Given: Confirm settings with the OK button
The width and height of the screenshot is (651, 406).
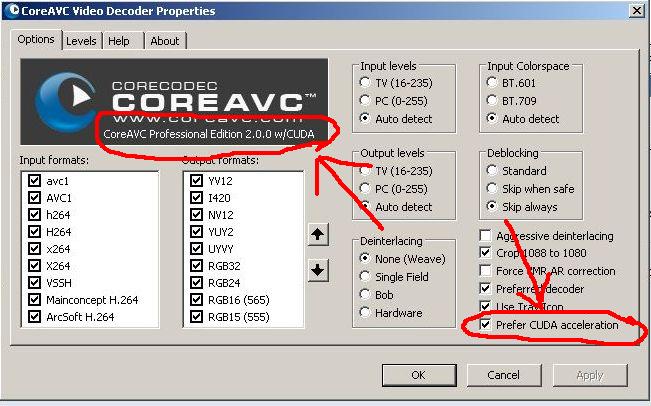Looking at the screenshot, I should pos(419,375).
